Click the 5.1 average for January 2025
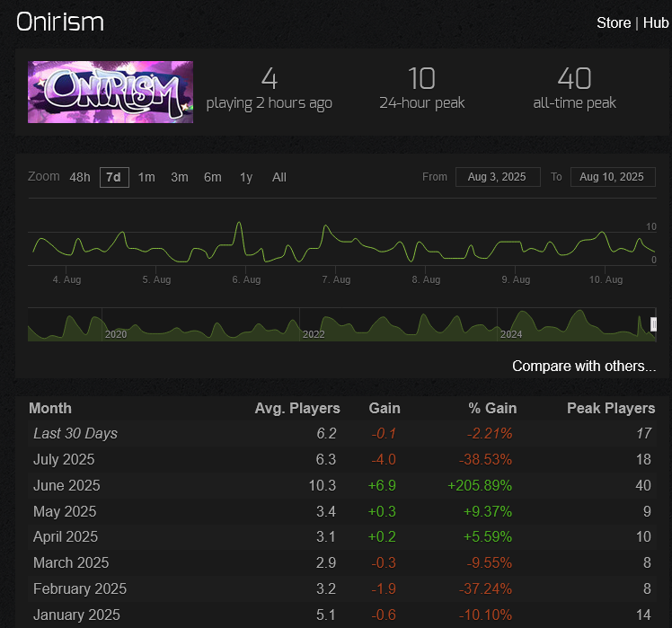The width and height of the screenshot is (672, 628). (x=326, y=615)
